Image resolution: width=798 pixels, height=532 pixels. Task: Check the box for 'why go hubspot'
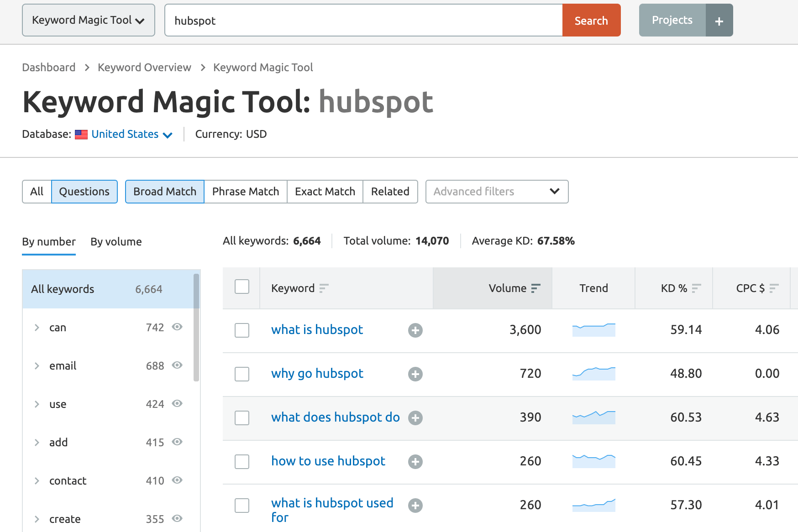coord(242,374)
